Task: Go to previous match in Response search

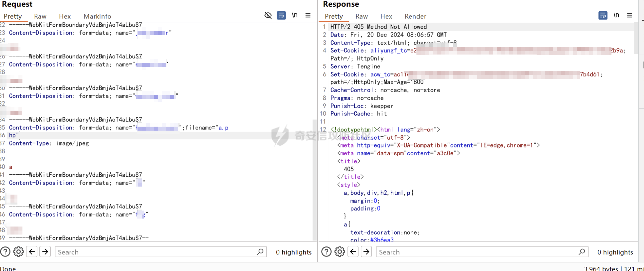Action: 353,252
